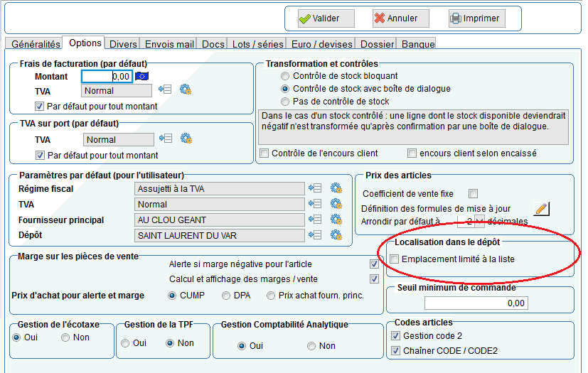The height and width of the screenshot is (373, 588).
Task: Switch to the Docs tab
Action: tap(213, 44)
